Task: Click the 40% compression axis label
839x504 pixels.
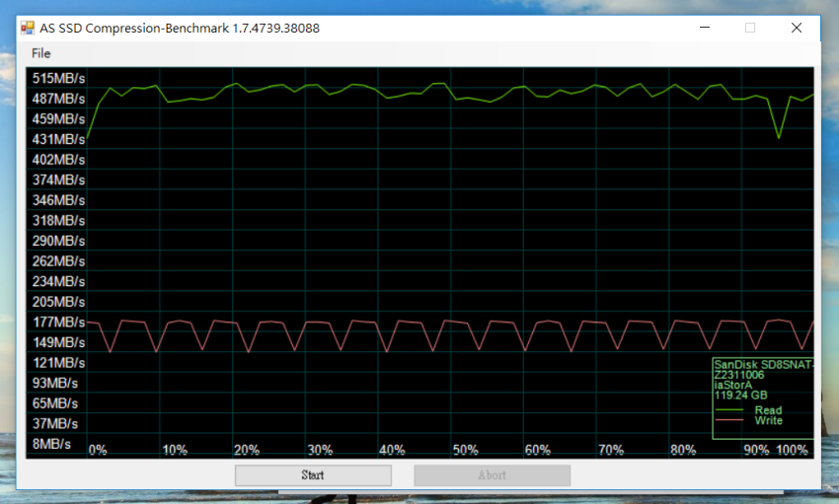Action: [x=392, y=450]
